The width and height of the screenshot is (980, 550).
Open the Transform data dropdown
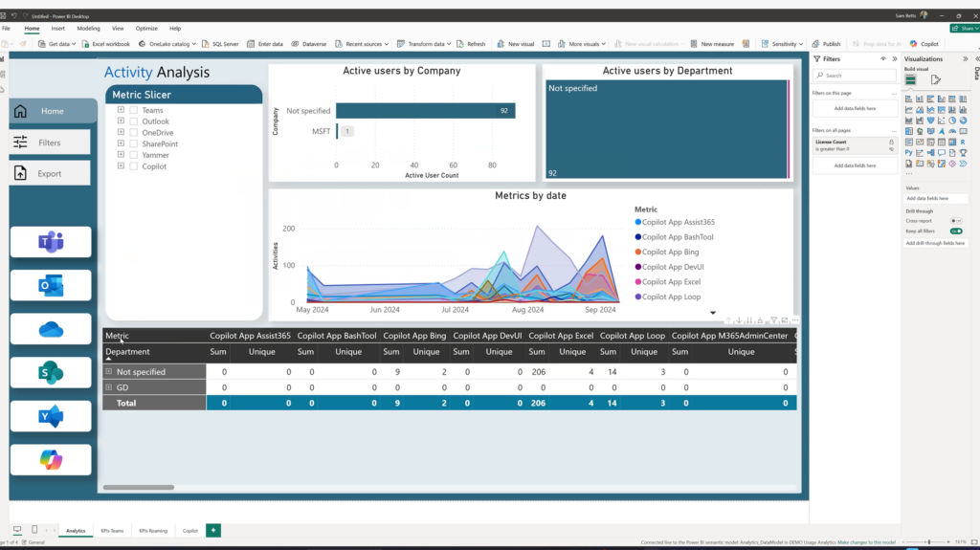(x=448, y=44)
